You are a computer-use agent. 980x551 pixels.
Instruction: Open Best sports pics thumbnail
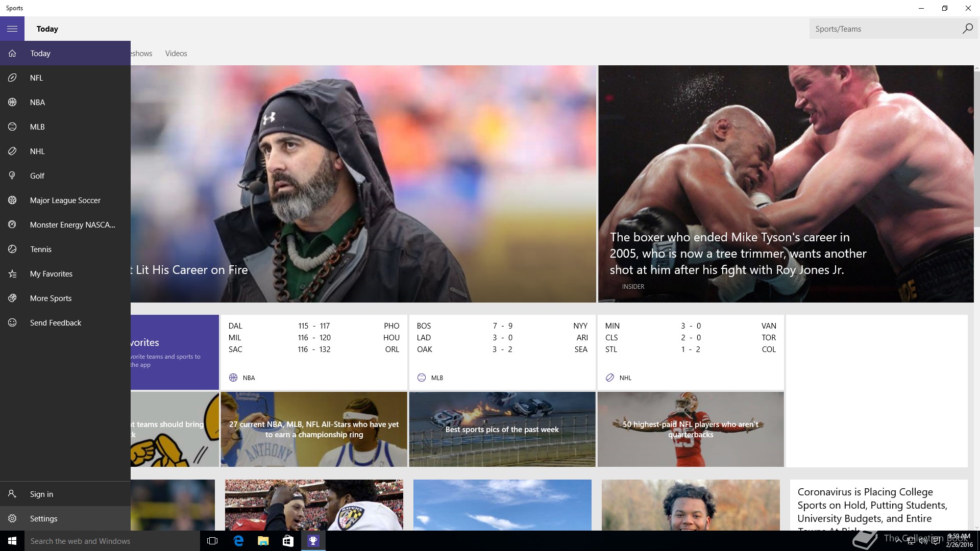502,430
